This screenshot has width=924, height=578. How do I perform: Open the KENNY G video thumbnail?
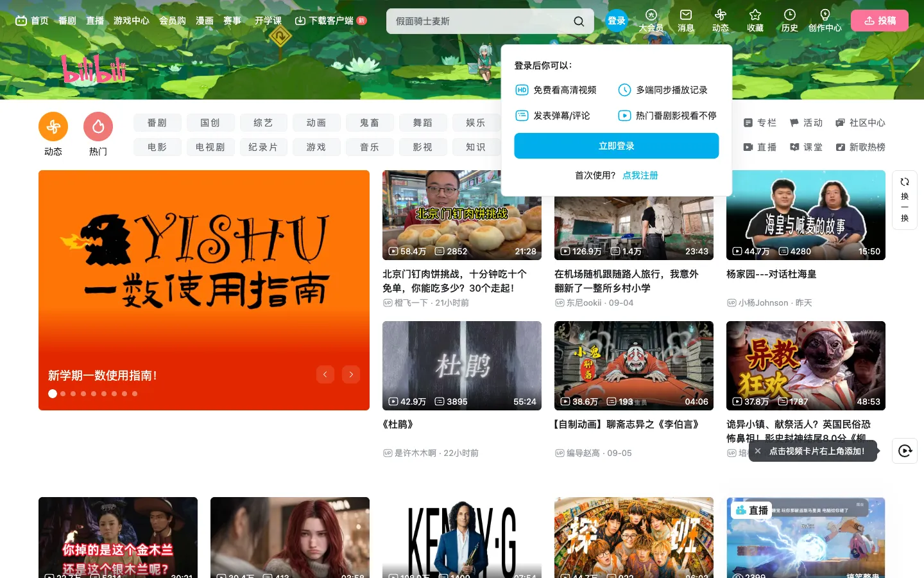462,538
